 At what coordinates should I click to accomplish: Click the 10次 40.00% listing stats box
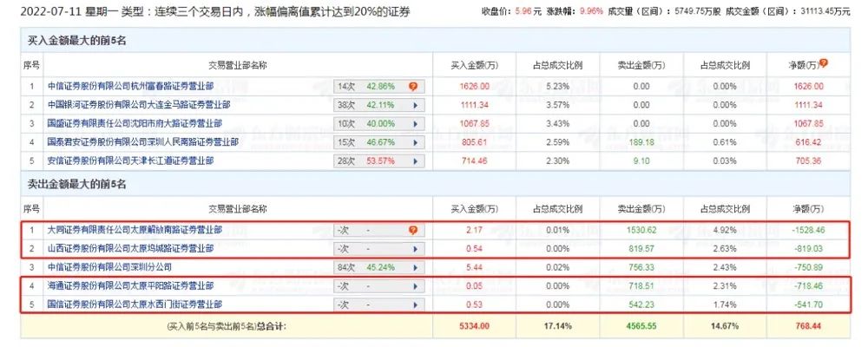[x=379, y=124]
